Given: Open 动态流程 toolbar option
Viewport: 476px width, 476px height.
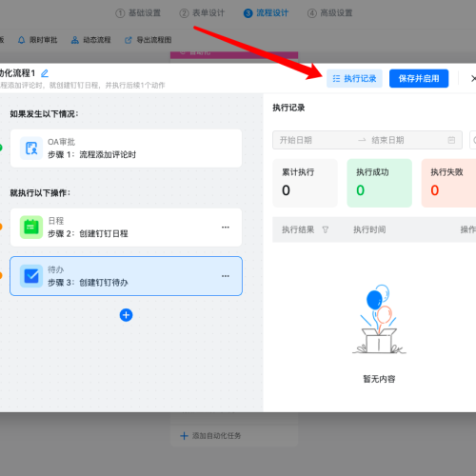Looking at the screenshot, I should 91,40.
